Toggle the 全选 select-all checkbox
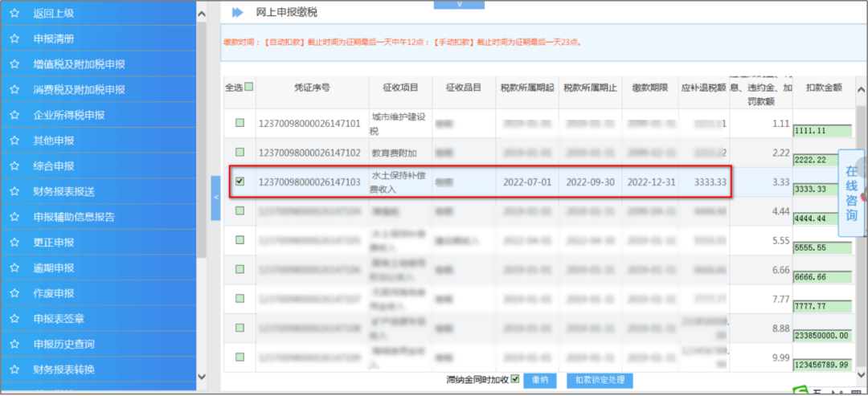 pyautogui.click(x=248, y=87)
